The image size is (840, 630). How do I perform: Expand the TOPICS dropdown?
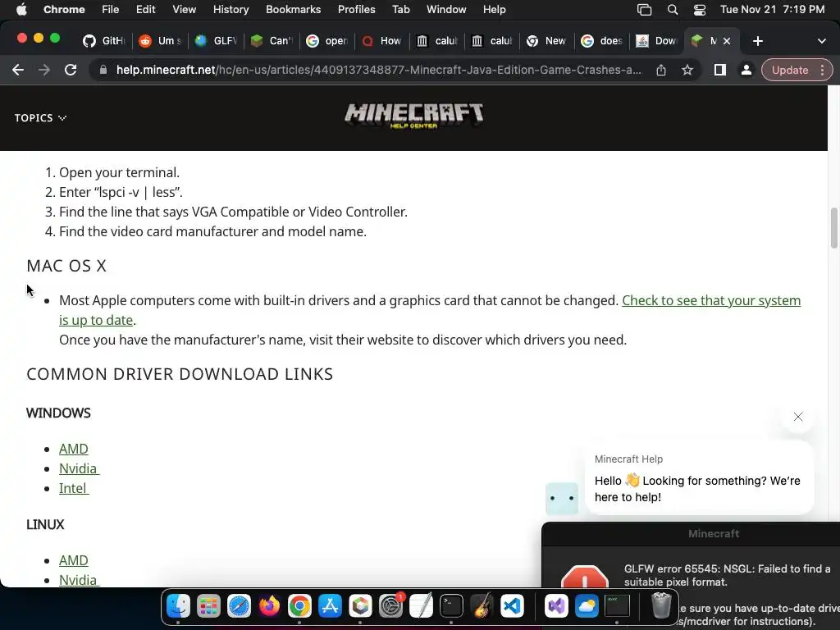tap(40, 118)
